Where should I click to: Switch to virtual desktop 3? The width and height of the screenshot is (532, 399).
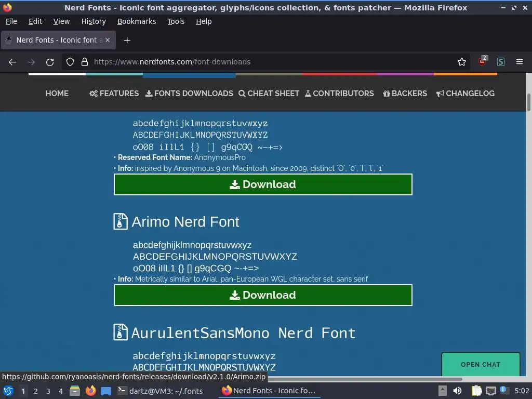(x=48, y=391)
